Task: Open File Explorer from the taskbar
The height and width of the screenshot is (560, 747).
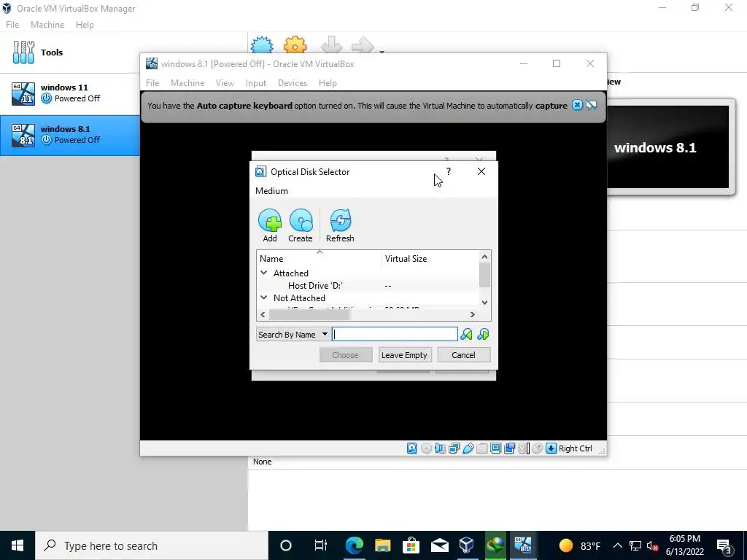Action: point(382,545)
